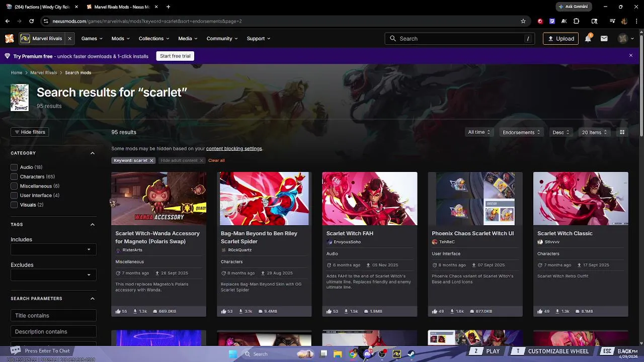644x362 pixels.
Task: Open the Games menu
Action: pyautogui.click(x=92, y=39)
